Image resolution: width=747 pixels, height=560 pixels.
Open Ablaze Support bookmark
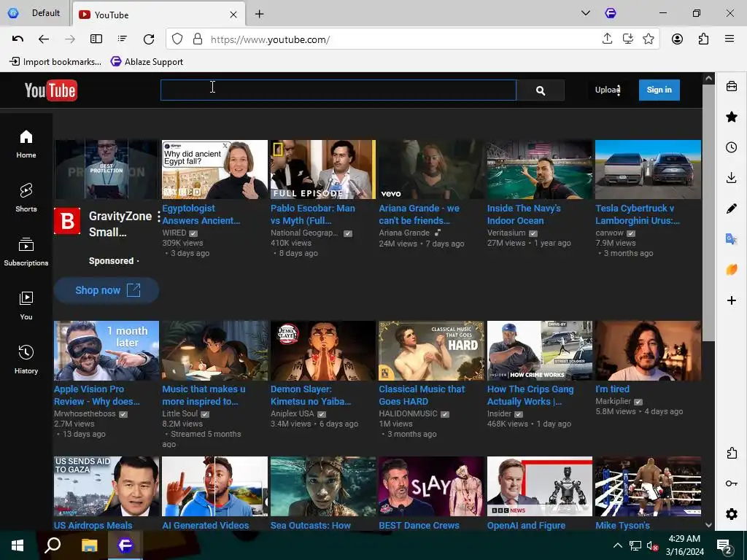pos(147,61)
